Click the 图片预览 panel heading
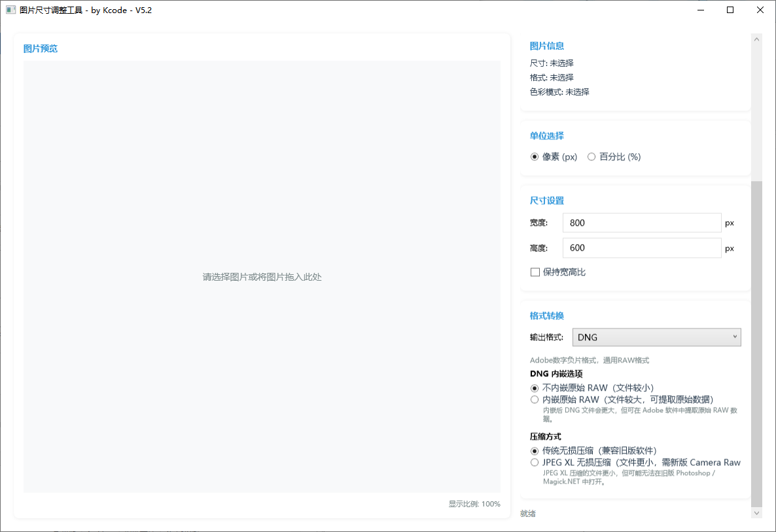Image resolution: width=776 pixels, height=532 pixels. pos(41,48)
